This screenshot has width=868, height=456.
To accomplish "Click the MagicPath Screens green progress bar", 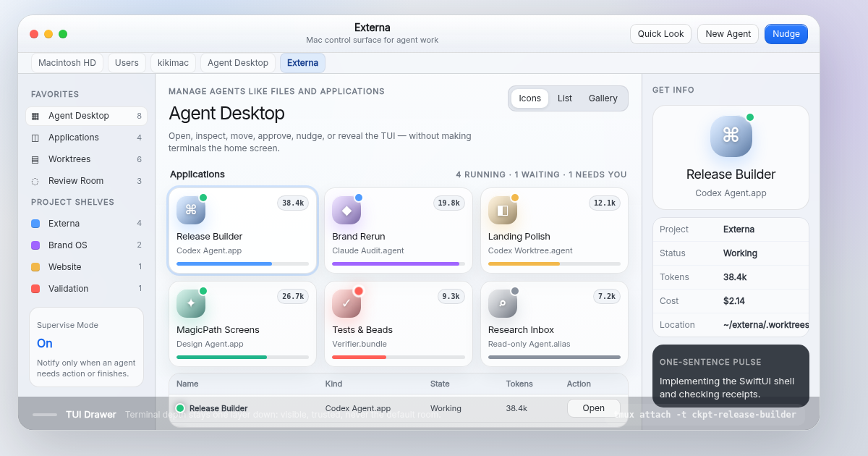I will (x=242, y=357).
